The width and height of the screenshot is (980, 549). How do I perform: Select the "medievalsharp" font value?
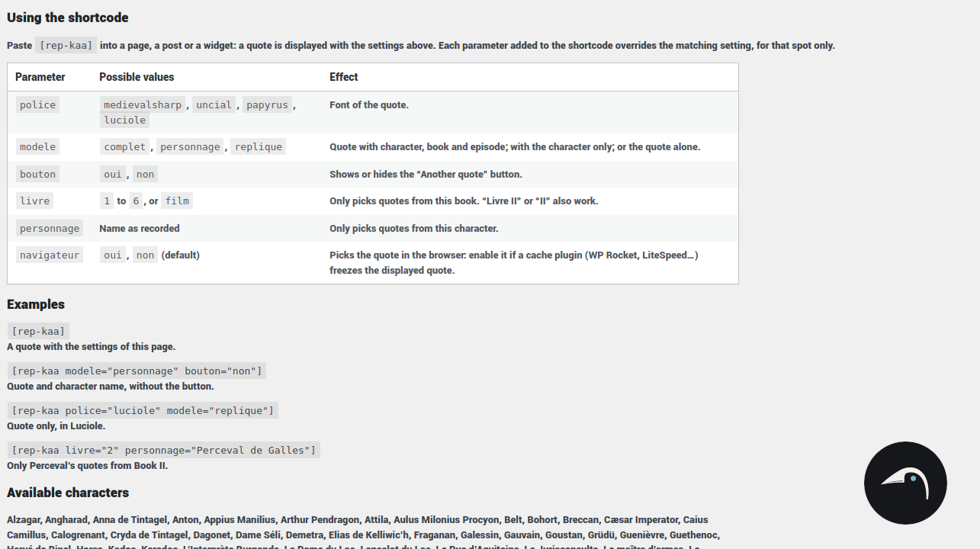(x=143, y=105)
